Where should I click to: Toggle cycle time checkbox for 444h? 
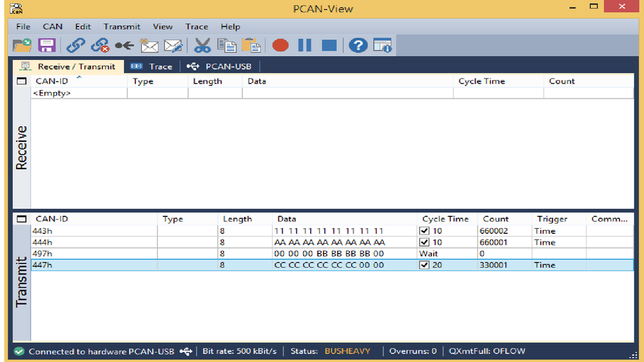pos(424,242)
